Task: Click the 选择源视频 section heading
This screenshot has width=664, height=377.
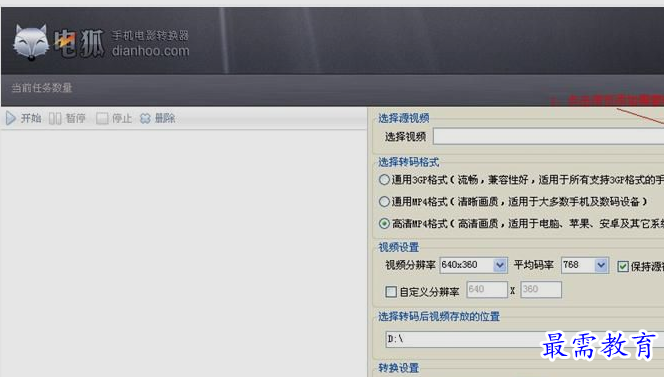Action: (404, 118)
